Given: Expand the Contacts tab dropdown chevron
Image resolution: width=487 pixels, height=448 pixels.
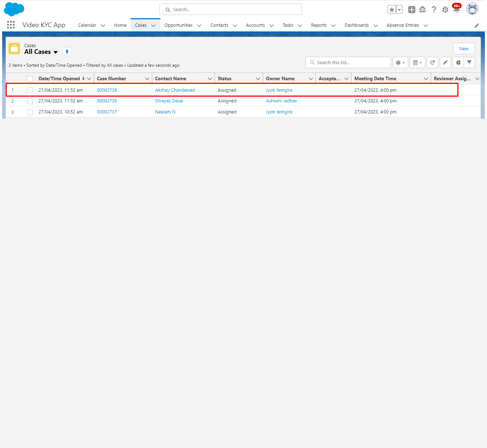Looking at the screenshot, I should (x=235, y=25).
